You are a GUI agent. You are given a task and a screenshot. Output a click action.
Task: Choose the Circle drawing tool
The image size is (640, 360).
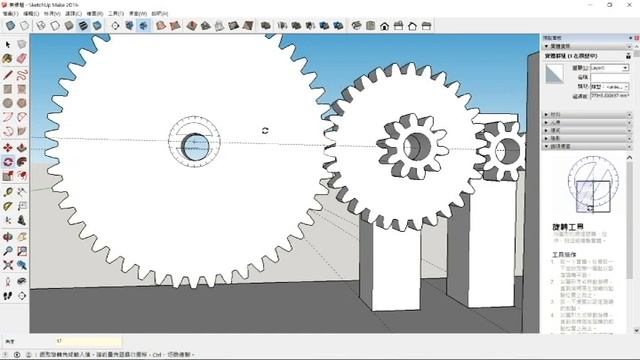tap(8, 103)
